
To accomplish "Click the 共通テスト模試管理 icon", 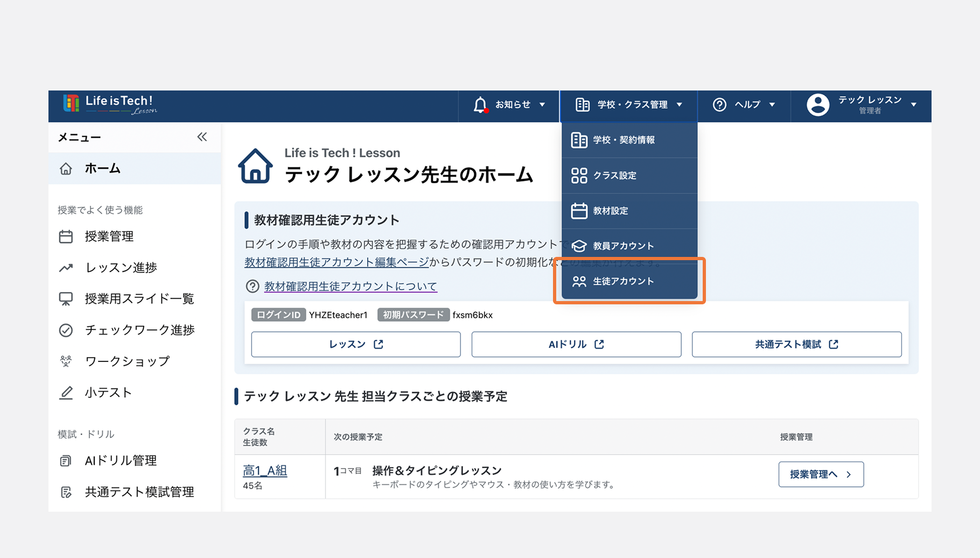I will (x=66, y=491).
